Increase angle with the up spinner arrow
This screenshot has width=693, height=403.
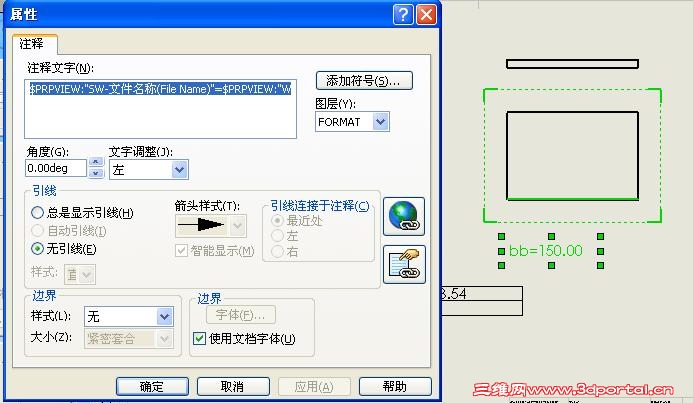[96, 162]
